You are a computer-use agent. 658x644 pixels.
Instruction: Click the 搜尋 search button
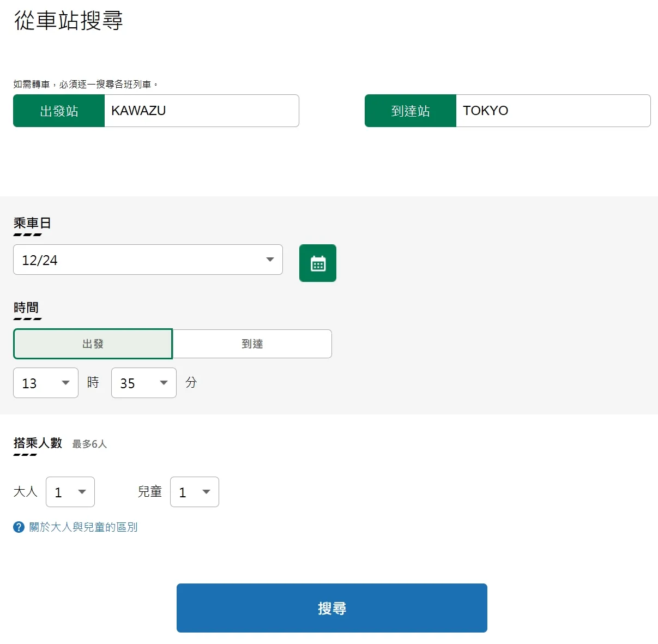pos(331,607)
